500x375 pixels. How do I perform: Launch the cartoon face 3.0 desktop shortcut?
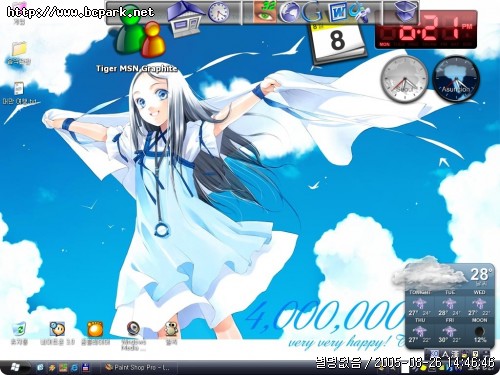(x=57, y=329)
